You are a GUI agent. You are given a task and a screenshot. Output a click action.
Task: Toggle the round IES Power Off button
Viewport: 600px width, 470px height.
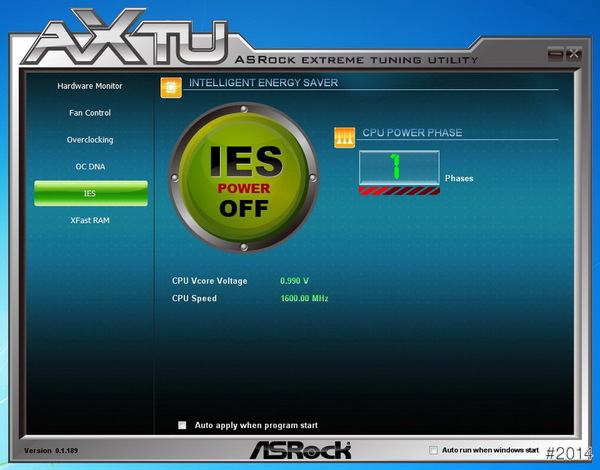point(243,178)
